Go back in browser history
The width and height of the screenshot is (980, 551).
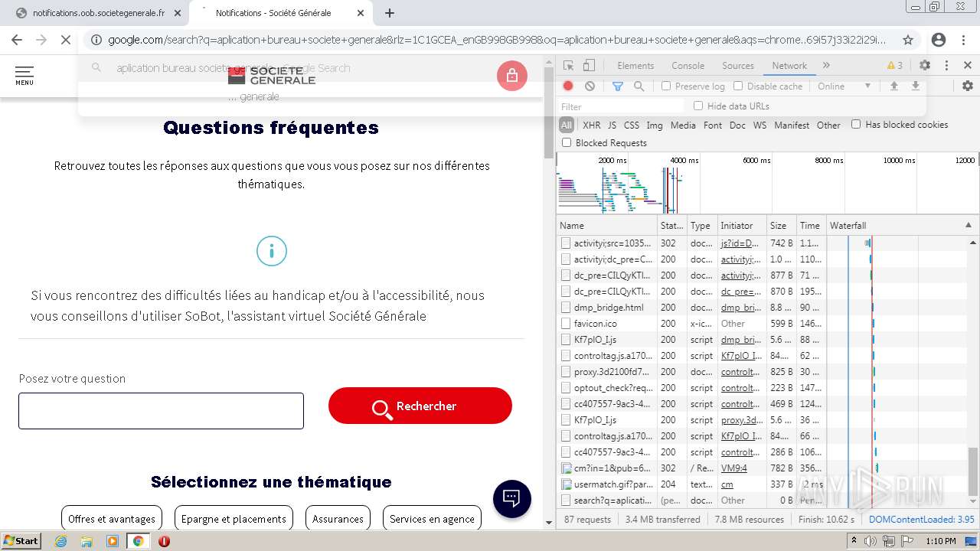17,40
